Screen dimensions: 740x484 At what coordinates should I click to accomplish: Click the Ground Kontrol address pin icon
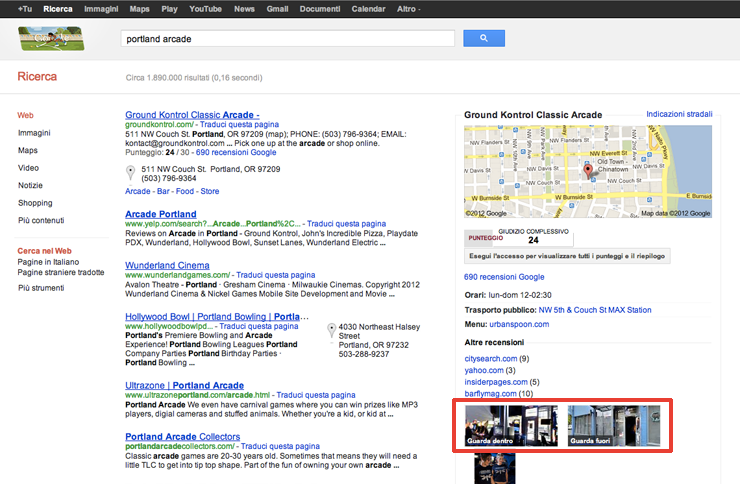tap(131, 173)
